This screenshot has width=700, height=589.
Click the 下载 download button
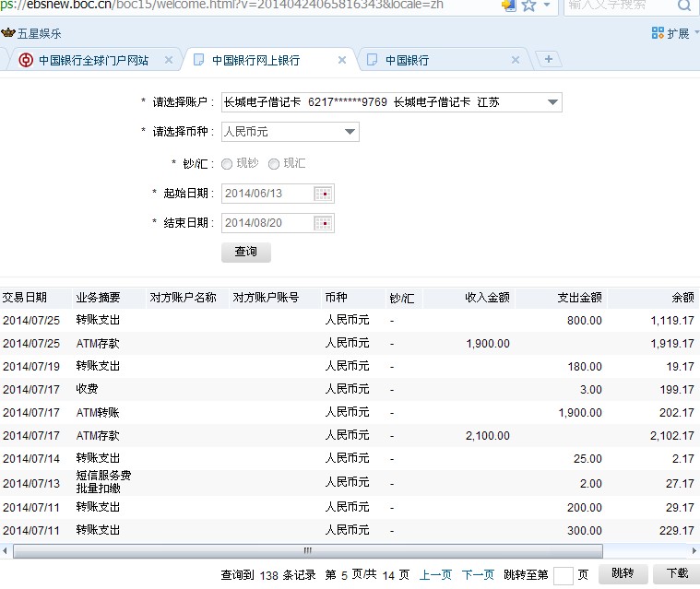676,573
